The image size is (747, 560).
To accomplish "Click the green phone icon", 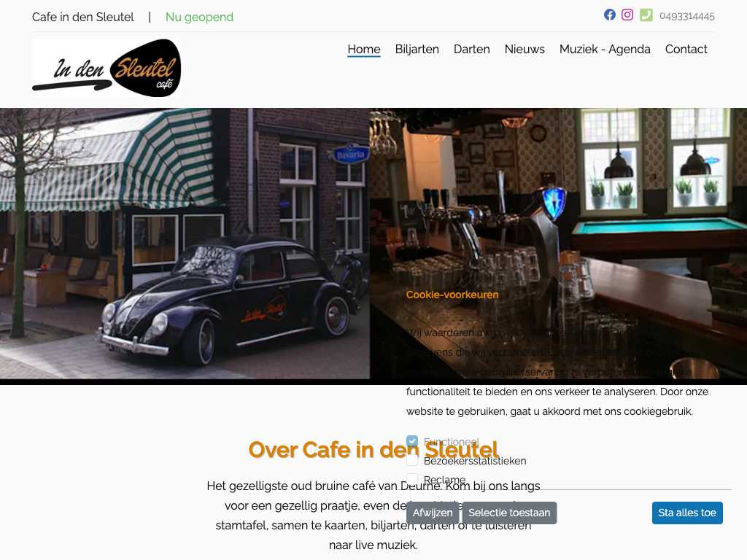I will [646, 15].
